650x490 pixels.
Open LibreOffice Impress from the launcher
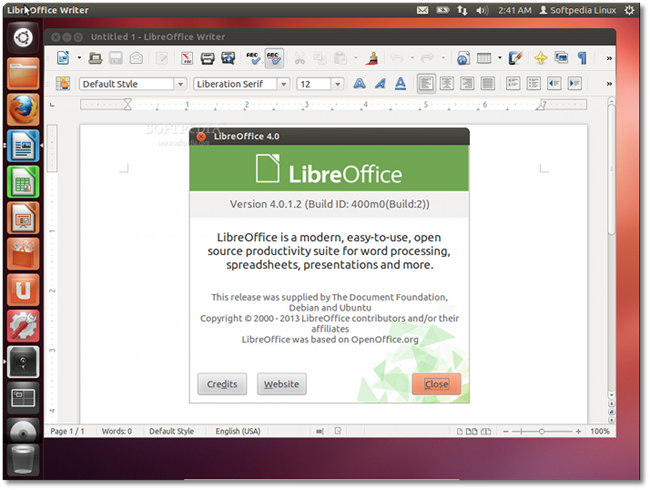click(x=23, y=218)
